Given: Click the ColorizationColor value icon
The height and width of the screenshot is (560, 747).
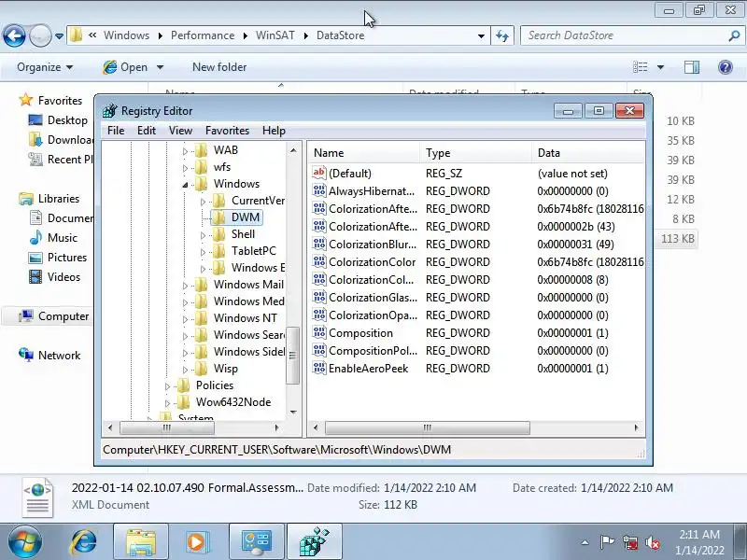Looking at the screenshot, I should point(319,262).
